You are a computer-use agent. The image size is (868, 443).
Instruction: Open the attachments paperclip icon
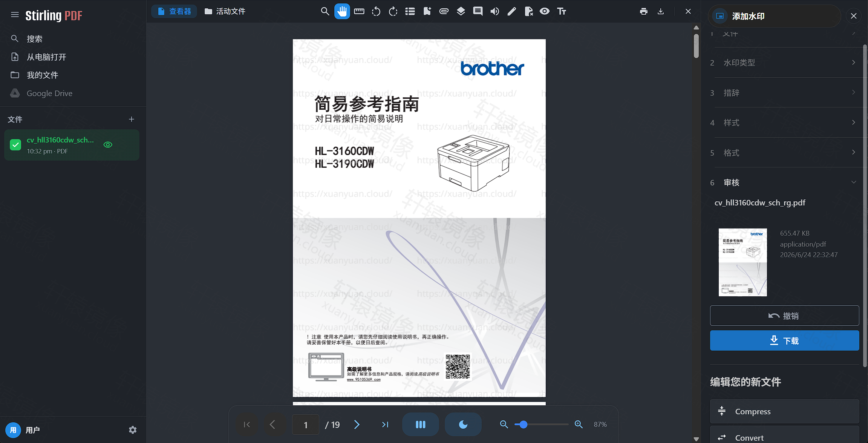coord(444,11)
